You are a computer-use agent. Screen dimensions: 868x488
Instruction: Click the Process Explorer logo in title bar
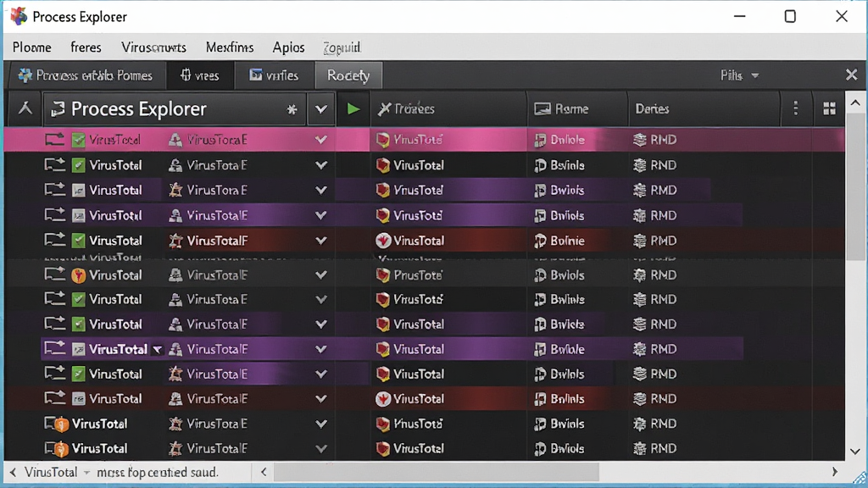coord(19,16)
